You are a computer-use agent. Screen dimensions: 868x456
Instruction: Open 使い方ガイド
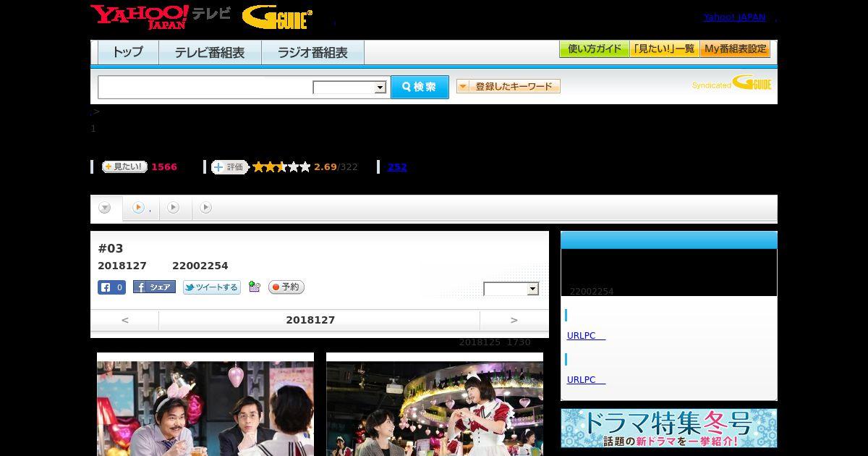[595, 48]
